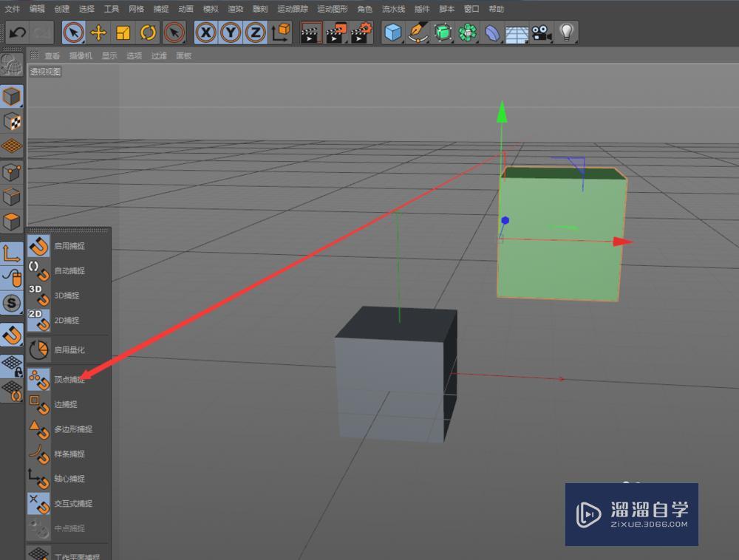Screen dimensions: 739x560
Task: Open the 渲染 menu
Action: [x=235, y=8]
